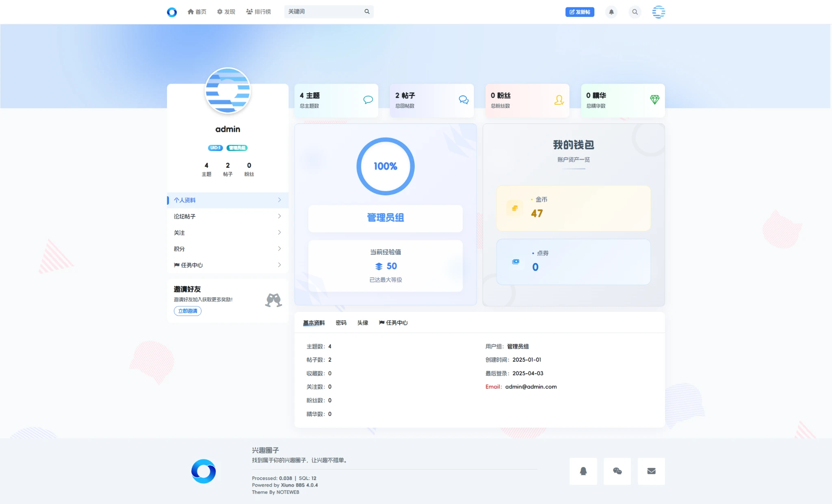Click the 创建时间 2025-01-01 value
The image size is (832, 504).
tap(526, 360)
